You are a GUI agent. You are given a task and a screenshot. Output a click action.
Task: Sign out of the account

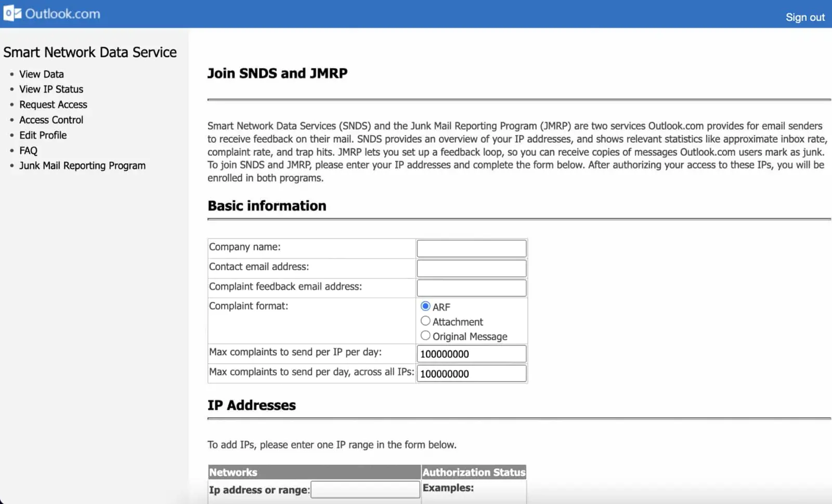coord(805,17)
